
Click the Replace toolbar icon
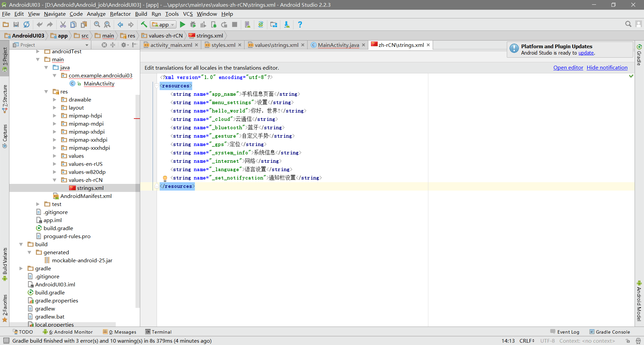107,24
